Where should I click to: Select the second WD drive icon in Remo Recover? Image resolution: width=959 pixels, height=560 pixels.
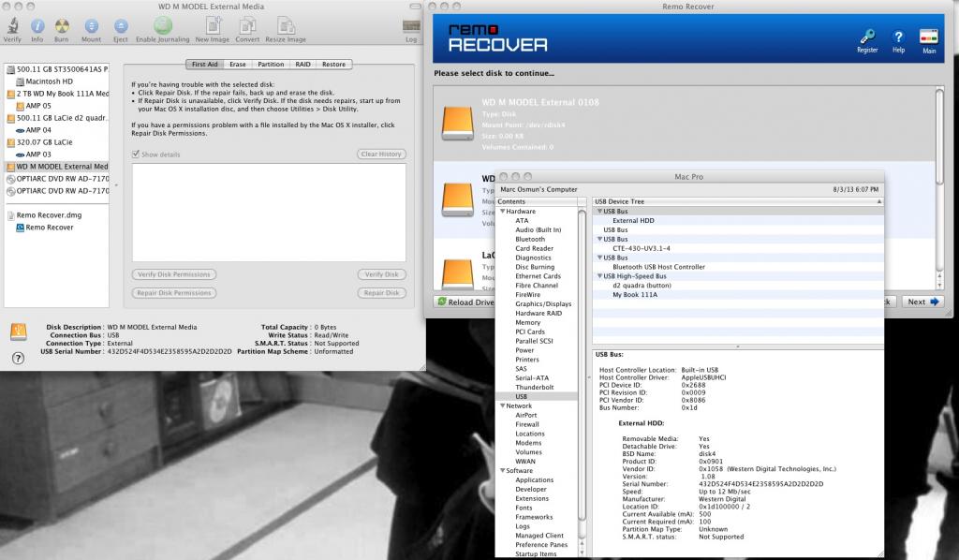tap(457, 199)
